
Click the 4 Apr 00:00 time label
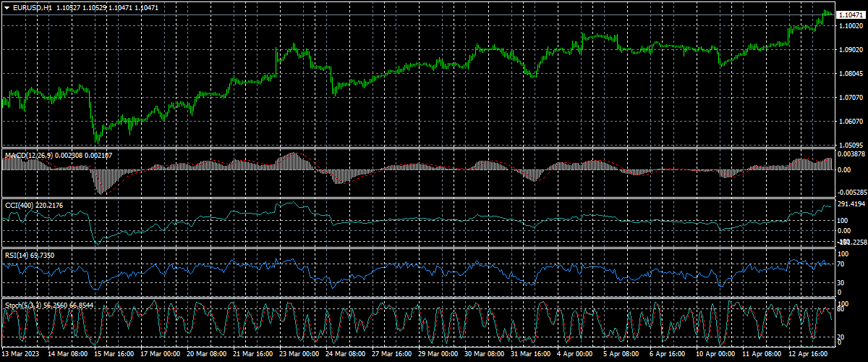click(x=576, y=353)
